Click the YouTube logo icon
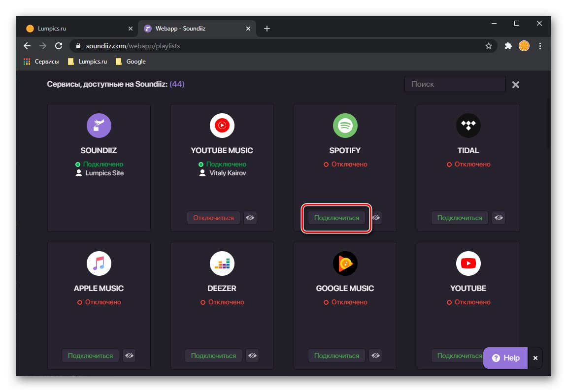Image resolution: width=567 pixels, height=392 pixels. coord(468,263)
